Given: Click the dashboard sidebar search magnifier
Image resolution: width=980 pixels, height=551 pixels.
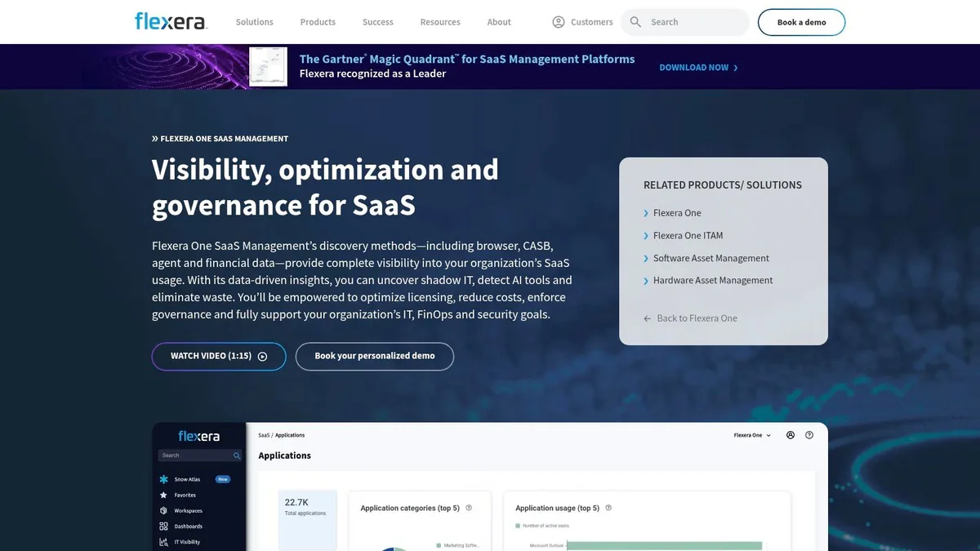Looking at the screenshot, I should [237, 455].
